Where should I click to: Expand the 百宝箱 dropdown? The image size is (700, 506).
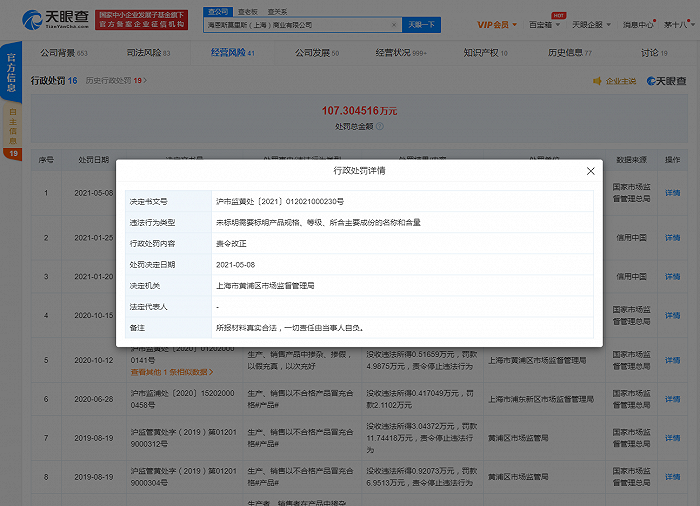tap(544, 25)
